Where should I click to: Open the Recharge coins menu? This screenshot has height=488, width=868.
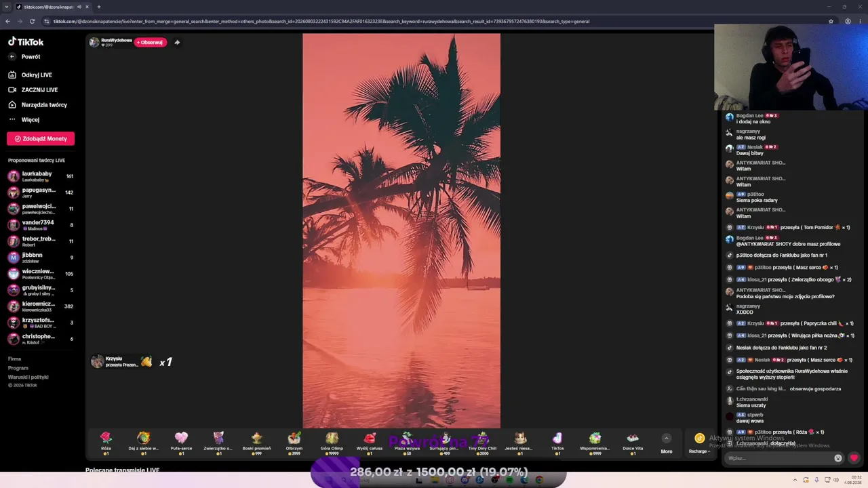pos(699,443)
